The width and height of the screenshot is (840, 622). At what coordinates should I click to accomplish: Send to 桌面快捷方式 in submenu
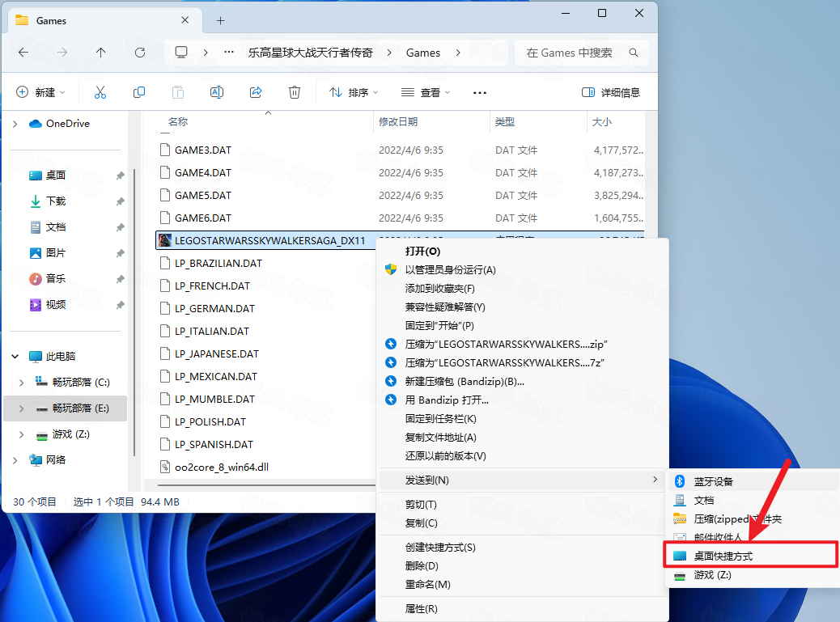(751, 556)
